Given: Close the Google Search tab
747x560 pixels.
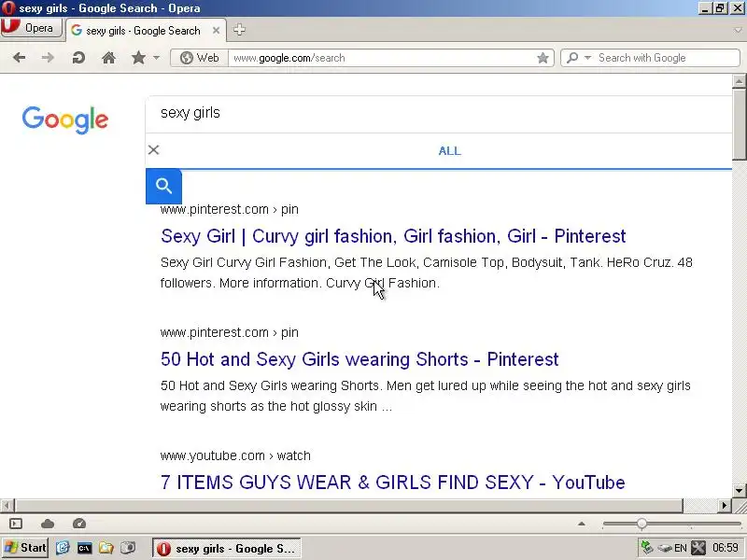Looking at the screenshot, I should 216,31.
